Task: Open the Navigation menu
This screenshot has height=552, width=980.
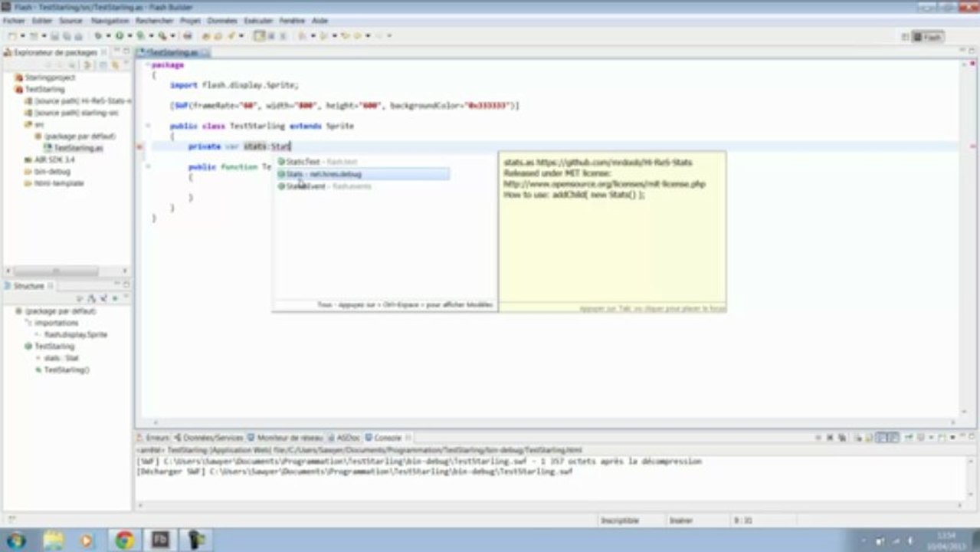Action: pyautogui.click(x=110, y=21)
